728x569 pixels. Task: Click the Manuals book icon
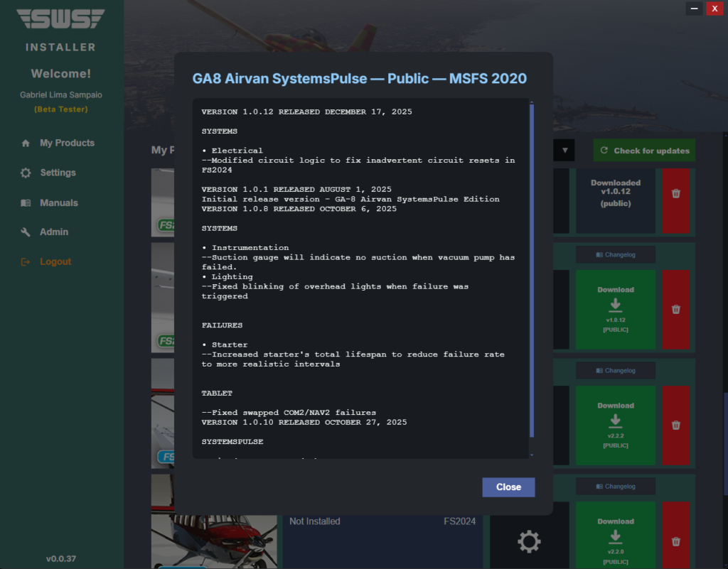[x=26, y=202]
